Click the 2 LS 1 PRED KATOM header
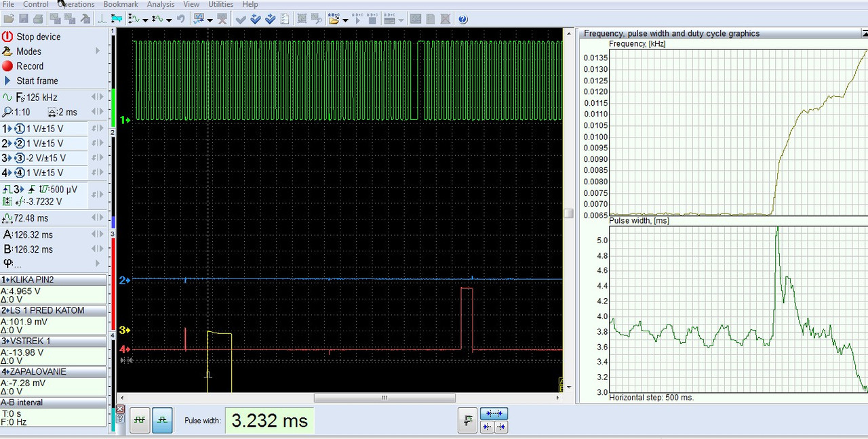This screenshot has height=439, width=868. pyautogui.click(x=53, y=310)
